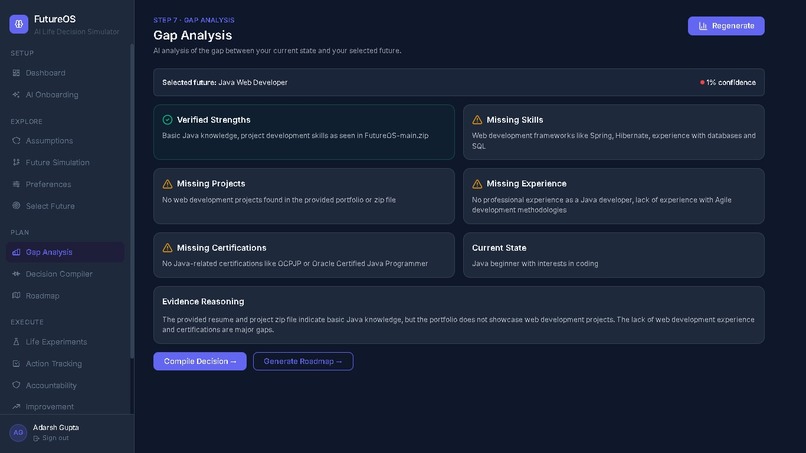Click the Decision Compiler icon

(16, 274)
